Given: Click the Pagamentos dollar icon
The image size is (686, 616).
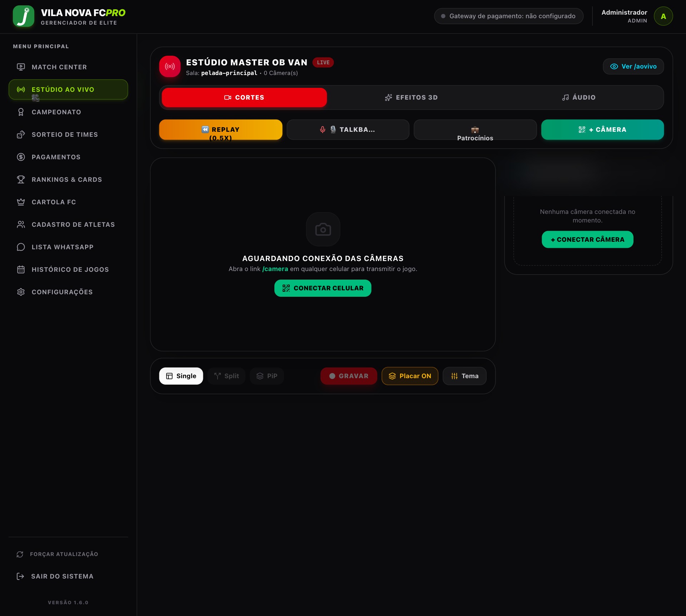Looking at the screenshot, I should [21, 157].
